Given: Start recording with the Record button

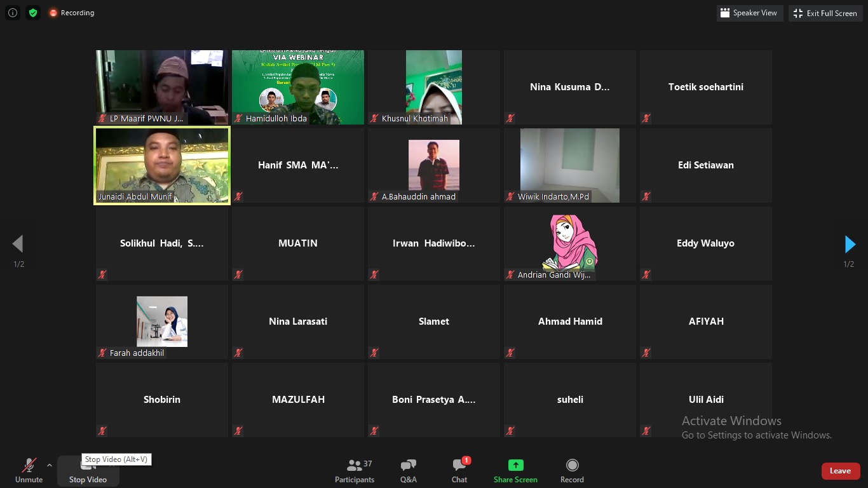Looking at the screenshot, I should pos(572,471).
